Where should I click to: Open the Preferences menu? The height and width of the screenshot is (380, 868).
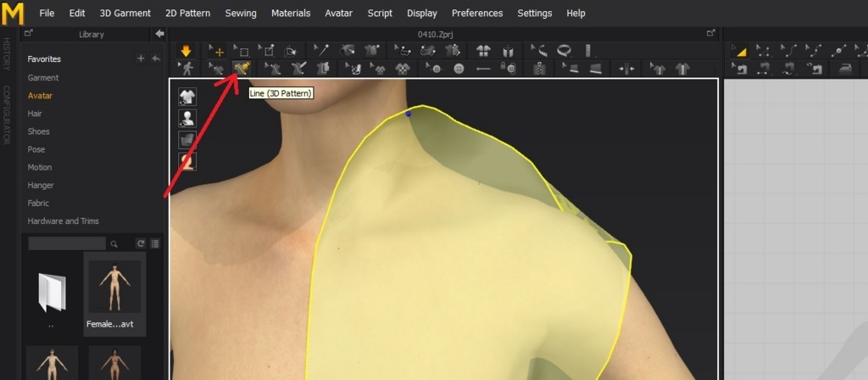(477, 13)
